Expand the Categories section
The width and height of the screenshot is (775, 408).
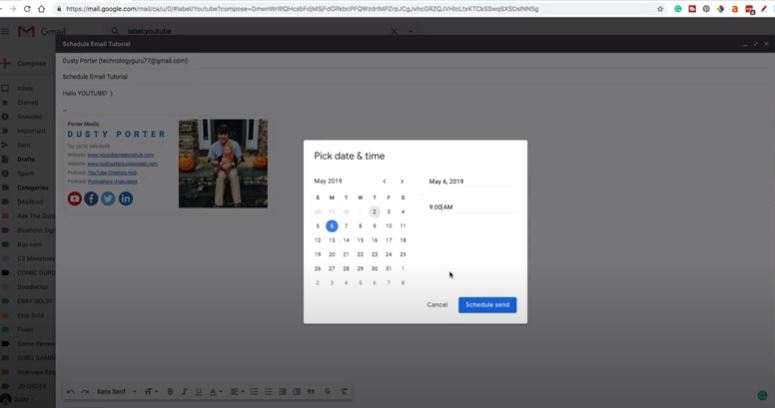(x=33, y=188)
